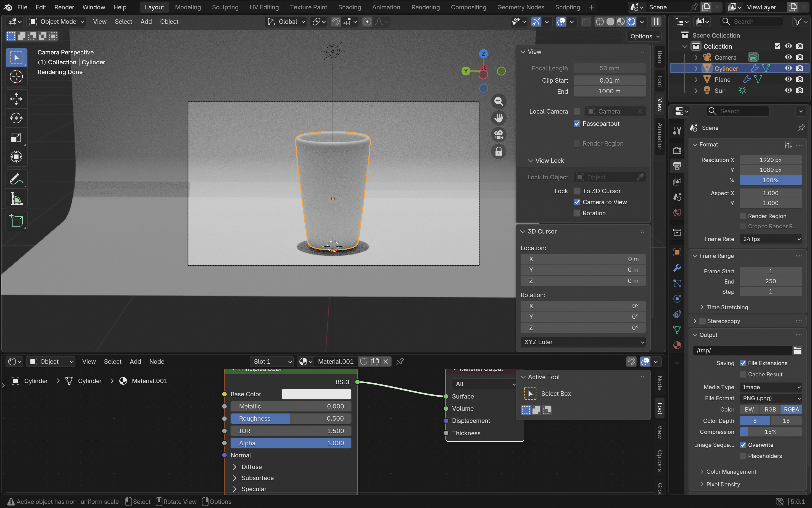
Task: Select the 3D Cursor tool
Action: 16,77
